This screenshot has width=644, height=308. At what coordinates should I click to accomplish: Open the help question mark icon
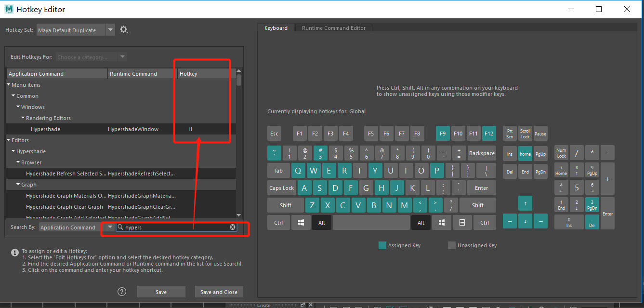(122, 292)
